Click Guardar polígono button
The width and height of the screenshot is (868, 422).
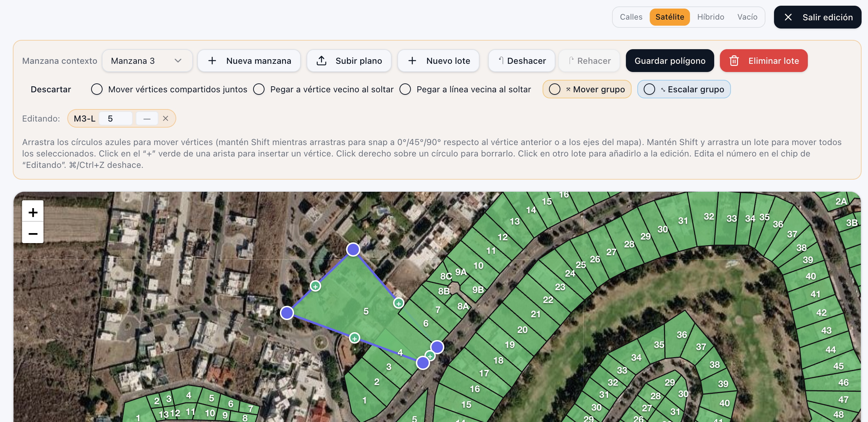click(x=670, y=61)
